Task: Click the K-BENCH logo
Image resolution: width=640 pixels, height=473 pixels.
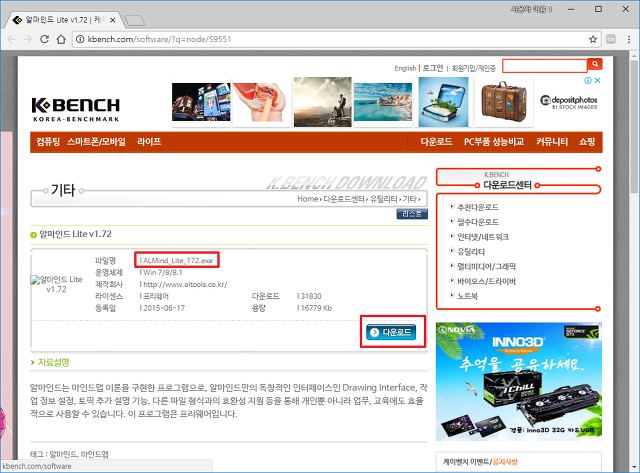Action: (76, 109)
